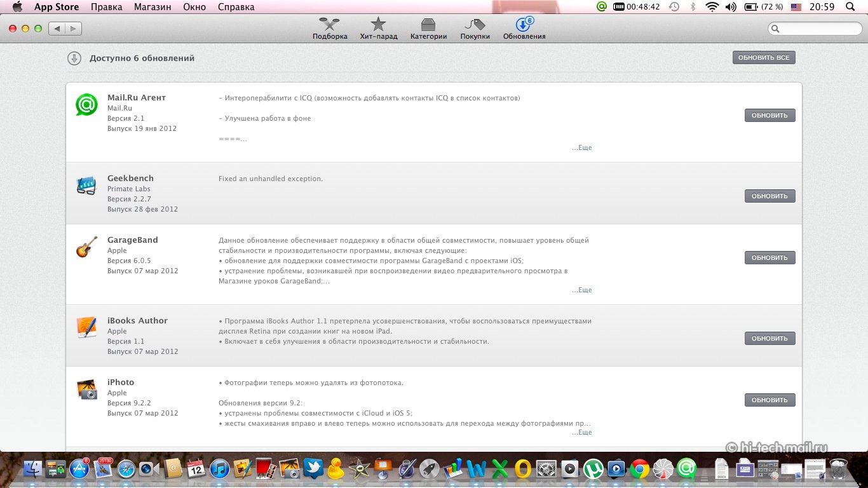Open iCal calendar from the Dock

(196, 469)
